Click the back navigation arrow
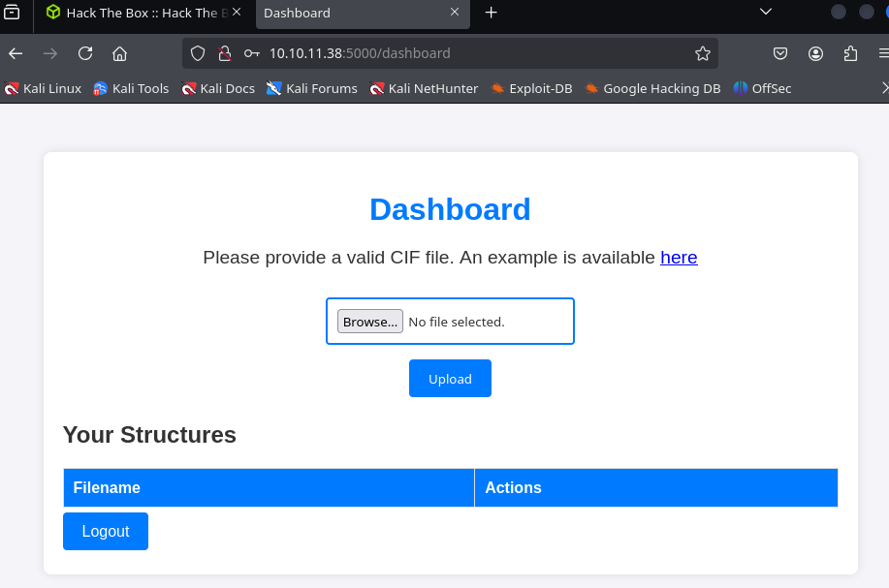Image resolution: width=889 pixels, height=588 pixels. [16, 53]
